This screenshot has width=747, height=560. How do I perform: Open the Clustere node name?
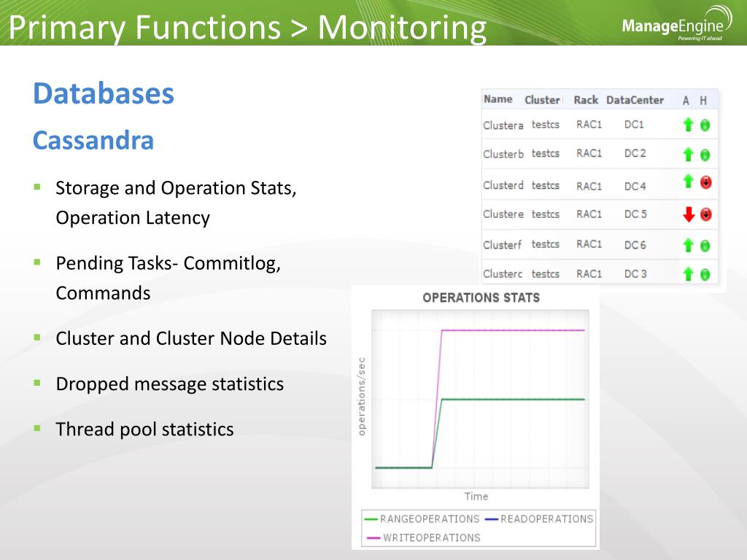tap(503, 214)
